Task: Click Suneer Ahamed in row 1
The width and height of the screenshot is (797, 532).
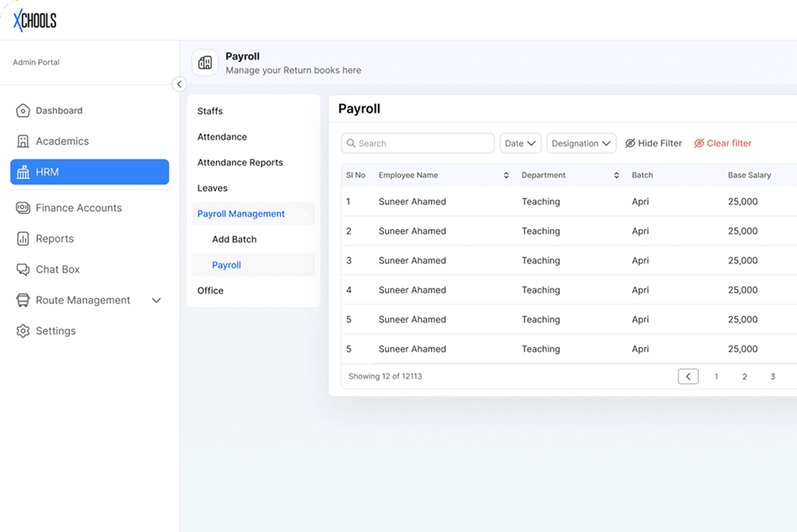Action: [x=412, y=202]
